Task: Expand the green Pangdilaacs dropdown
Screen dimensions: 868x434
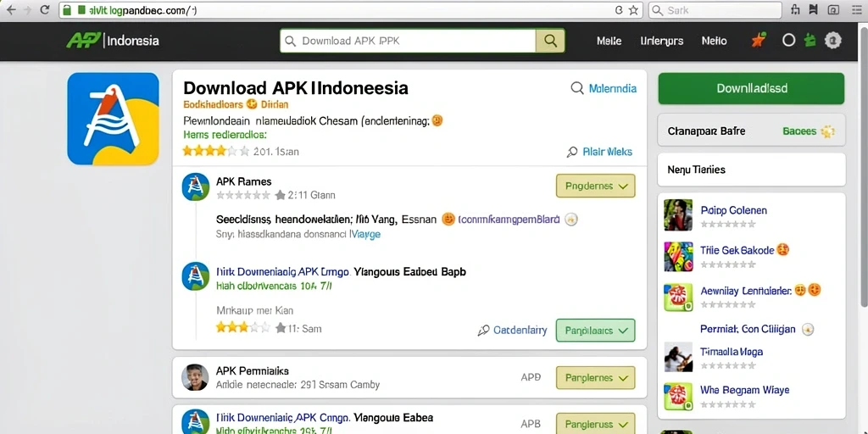Action: click(595, 331)
